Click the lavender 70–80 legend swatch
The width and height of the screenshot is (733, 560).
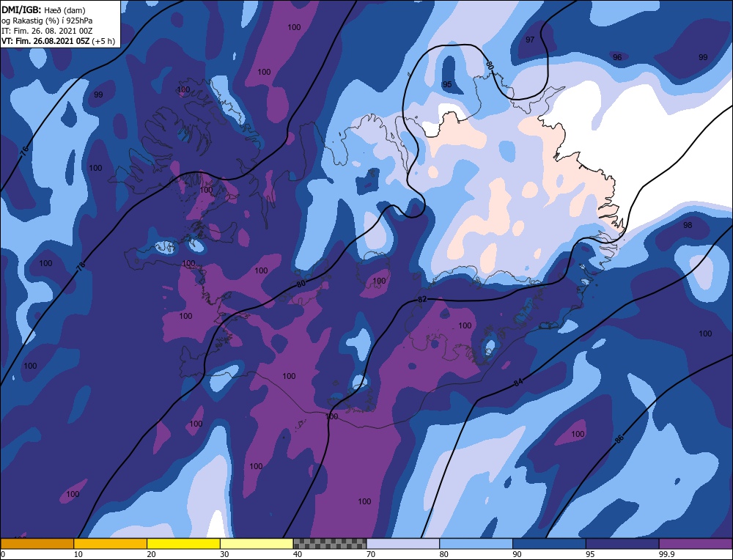pos(403,543)
